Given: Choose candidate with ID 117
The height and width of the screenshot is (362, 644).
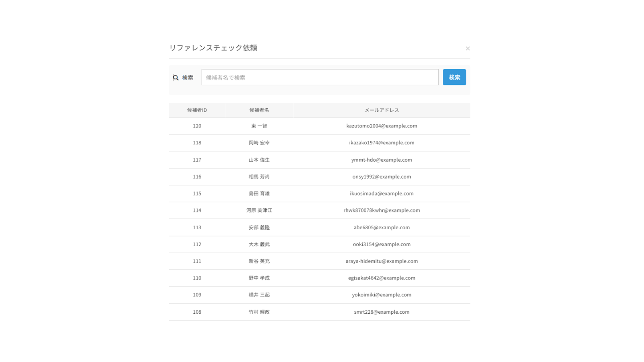Looking at the screenshot, I should point(197,160).
